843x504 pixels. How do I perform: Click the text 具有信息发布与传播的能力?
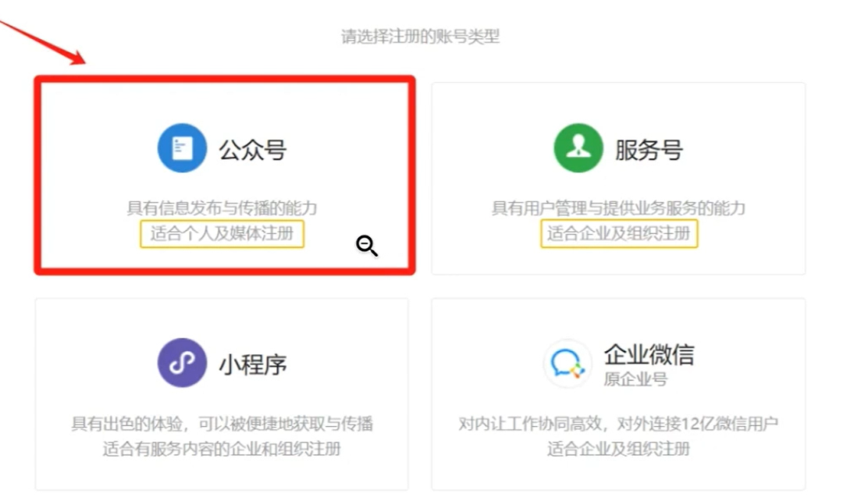click(x=222, y=208)
